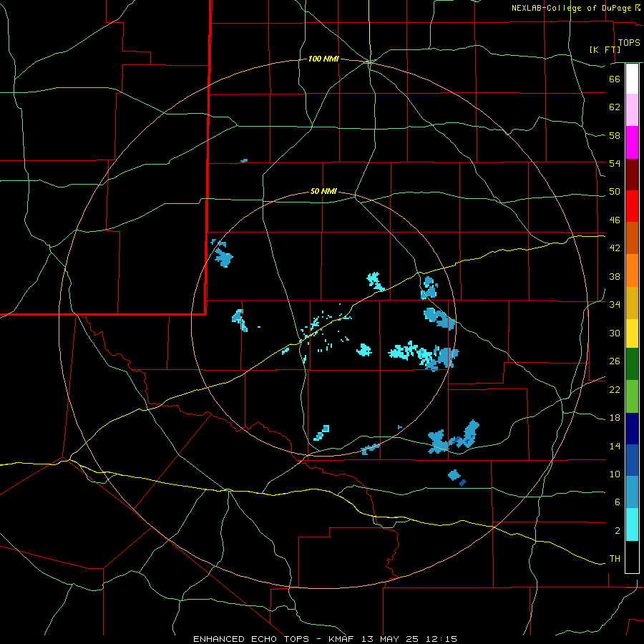Click the medium blue 10-14 kft legend swatch
The image size is (644, 644).
click(x=632, y=460)
